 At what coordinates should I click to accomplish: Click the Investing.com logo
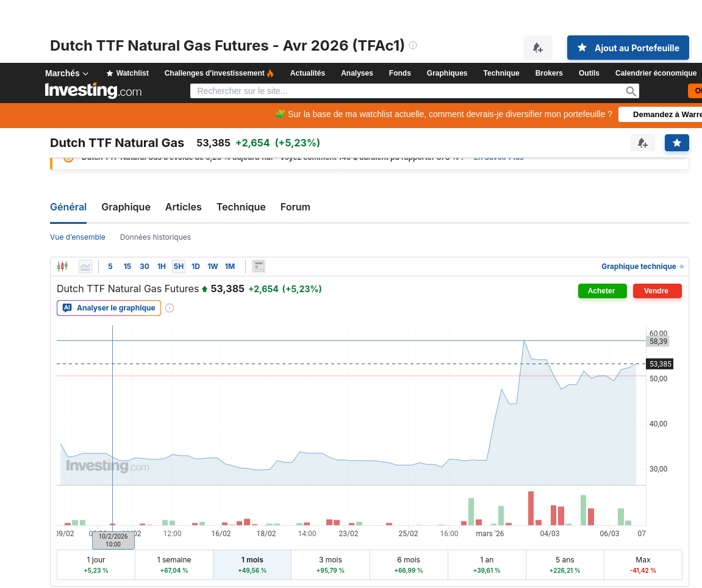tap(93, 91)
